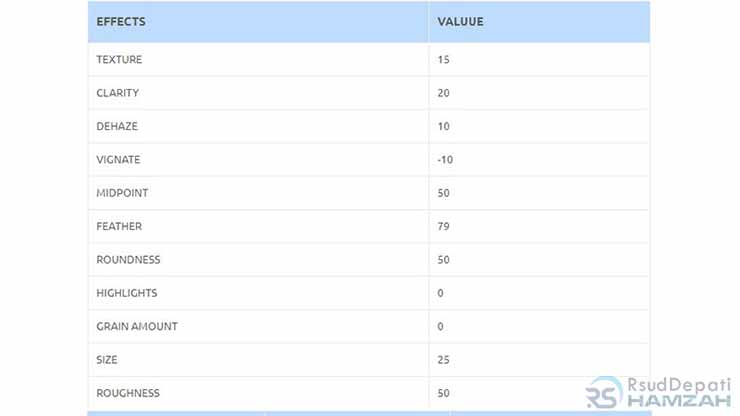Viewport: 740px width, 416px height.
Task: Click the RsudDepati HAMZAH watermark text
Action: pos(679,393)
